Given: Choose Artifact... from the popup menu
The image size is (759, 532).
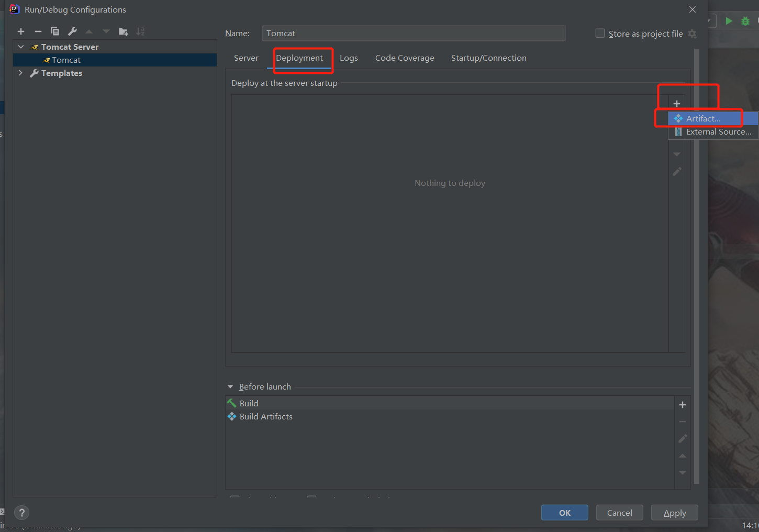Looking at the screenshot, I should tap(713, 119).
